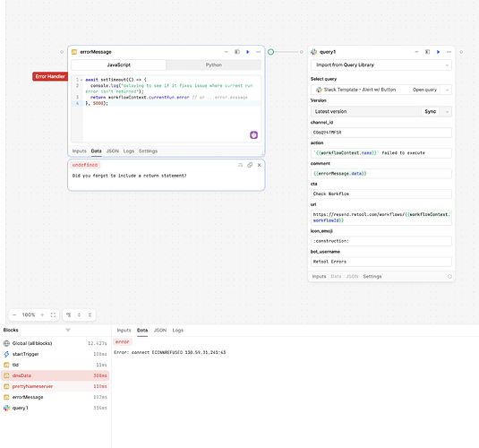
Task: Toggle errorMessage block side panel icon
Action: [x=236, y=52]
